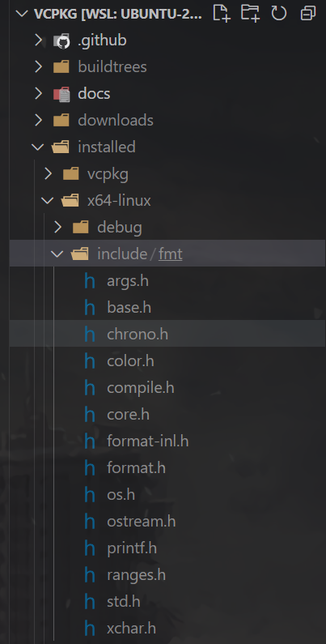The image size is (326, 644).
Task: Click the fmt segment of include/fmt
Action: 170,254
